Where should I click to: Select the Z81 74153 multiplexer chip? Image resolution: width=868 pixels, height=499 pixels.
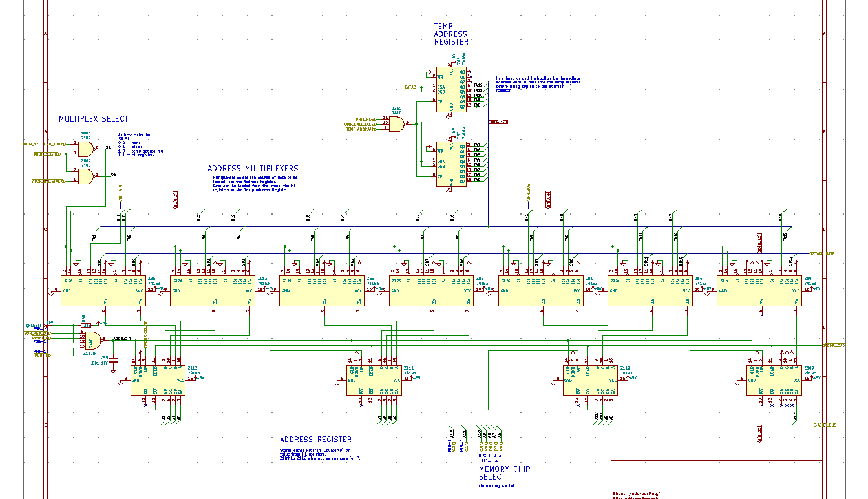tap(541, 291)
